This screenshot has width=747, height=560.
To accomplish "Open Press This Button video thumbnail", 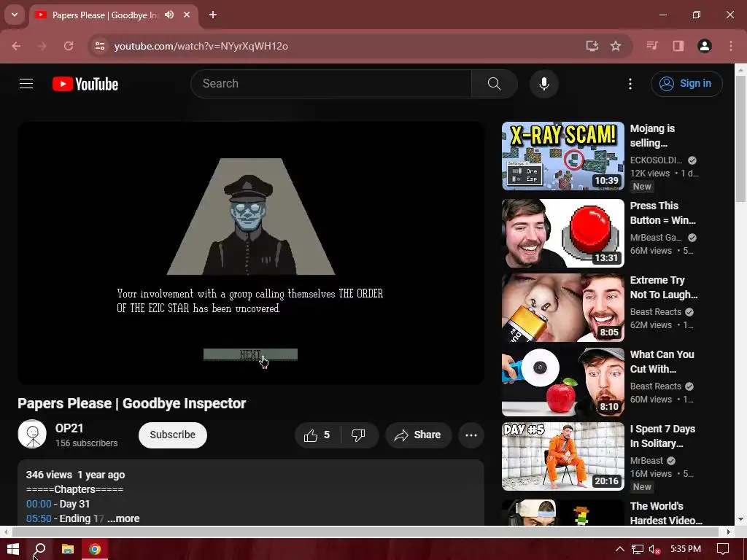I will pos(562,233).
